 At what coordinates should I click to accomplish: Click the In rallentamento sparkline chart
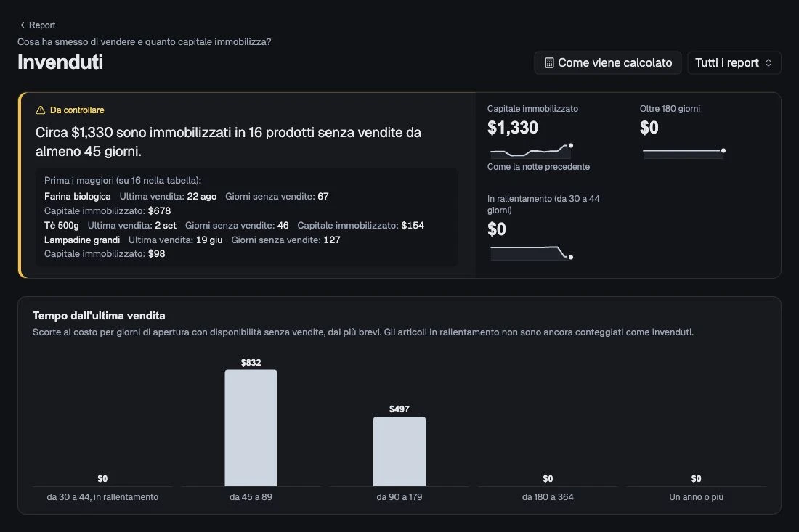tap(530, 253)
